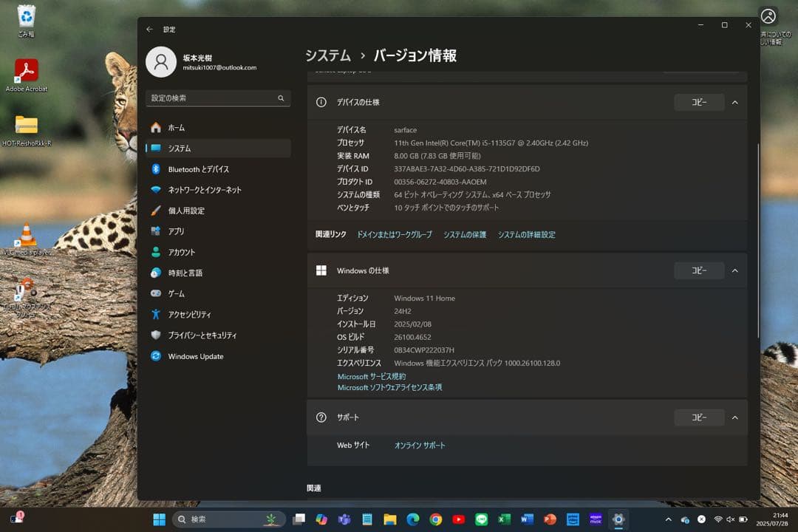
Task: Collapse the Windows の仕様 section
Action: [x=735, y=270]
